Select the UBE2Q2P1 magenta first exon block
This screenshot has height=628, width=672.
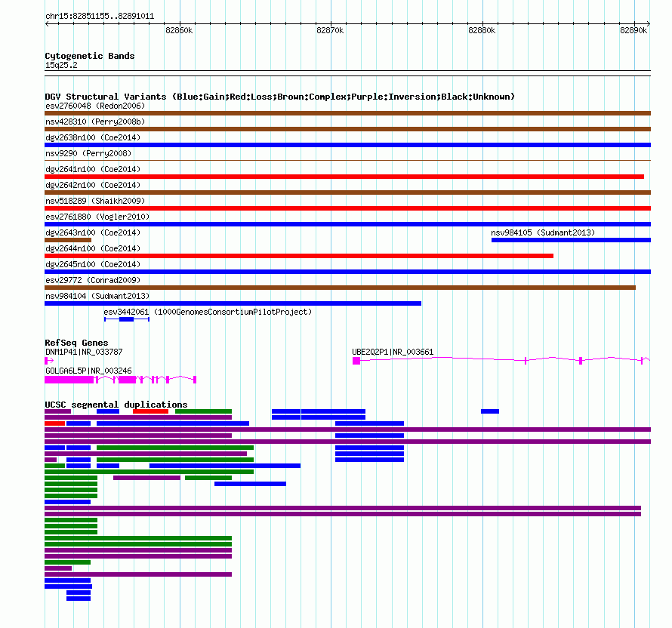click(x=356, y=361)
